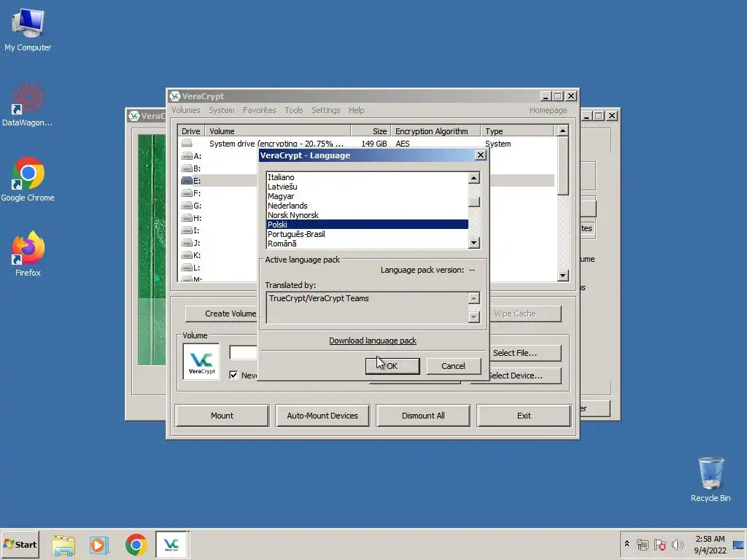Click the Exit button
The image size is (747, 560).
pyautogui.click(x=524, y=416)
